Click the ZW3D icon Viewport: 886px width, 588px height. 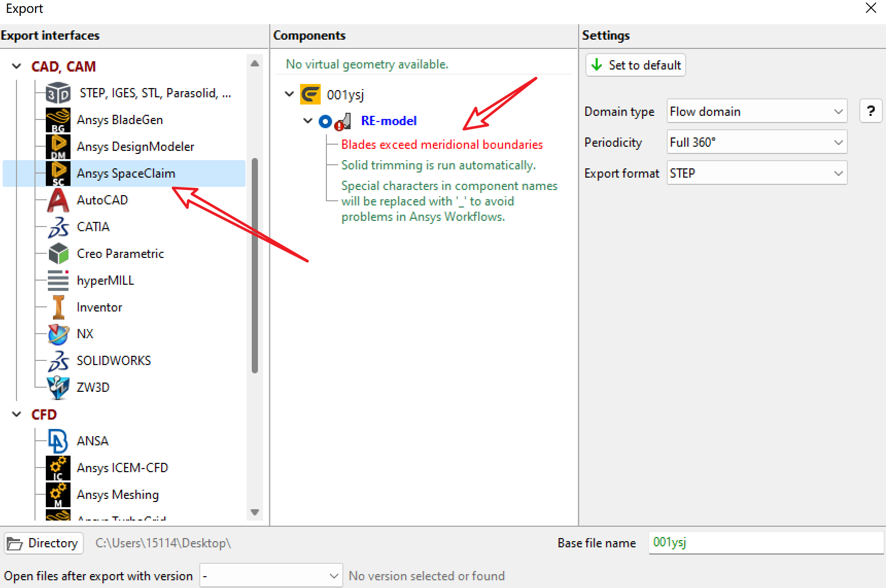tap(58, 388)
